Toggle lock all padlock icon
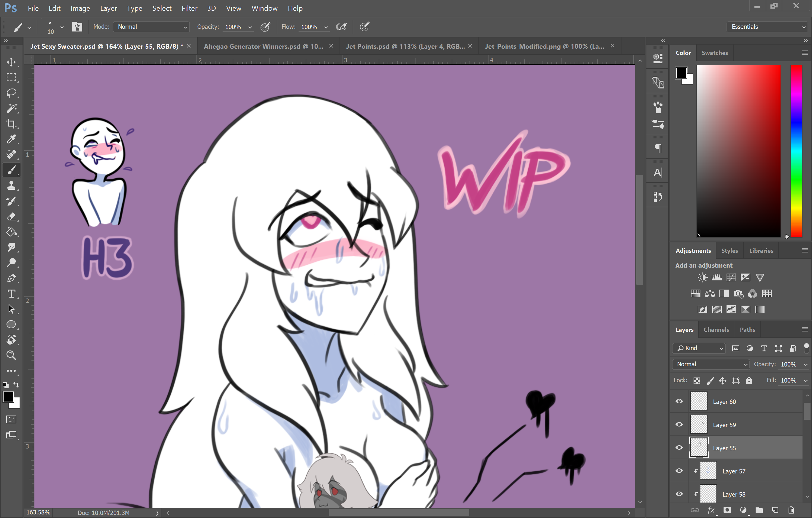Image resolution: width=812 pixels, height=518 pixels. tap(749, 381)
